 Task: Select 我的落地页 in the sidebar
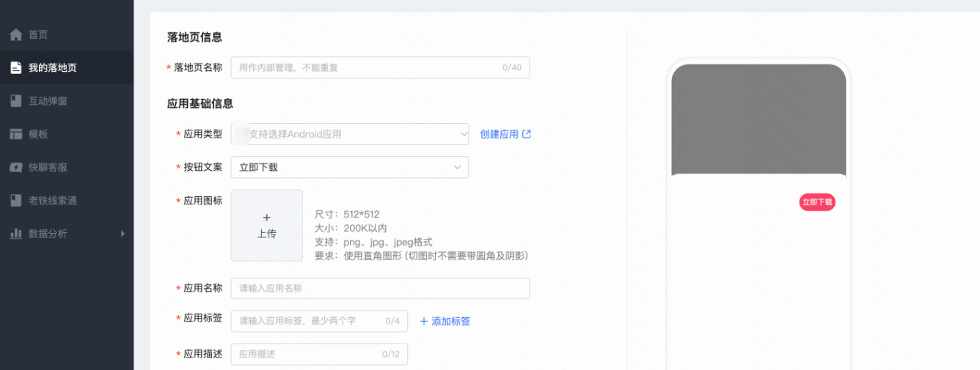[67, 67]
